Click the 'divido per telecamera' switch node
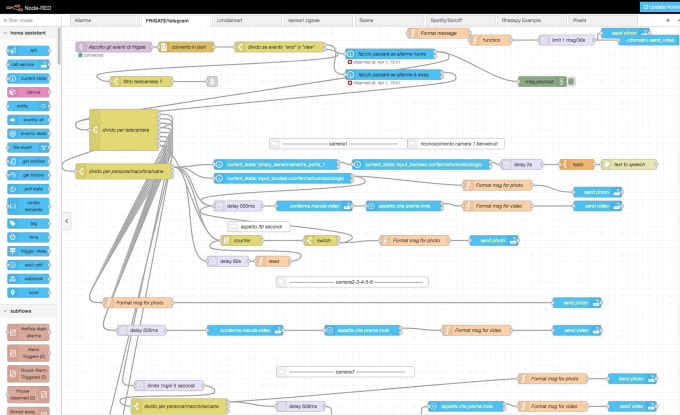The height and width of the screenshot is (415, 680). 124,130
